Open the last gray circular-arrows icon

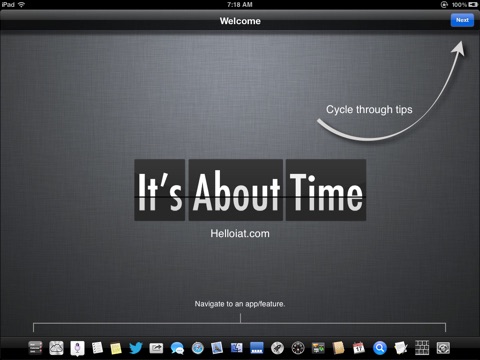tap(443, 348)
